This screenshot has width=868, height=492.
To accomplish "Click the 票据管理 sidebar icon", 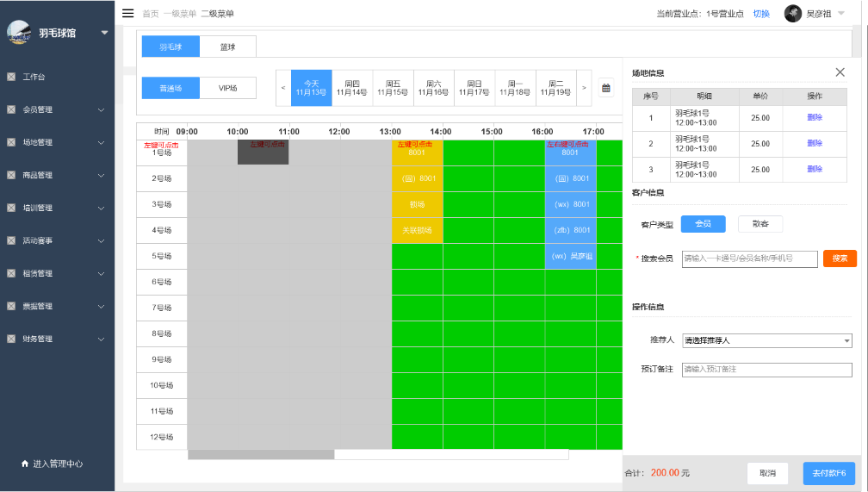I will pyautogui.click(x=11, y=306).
